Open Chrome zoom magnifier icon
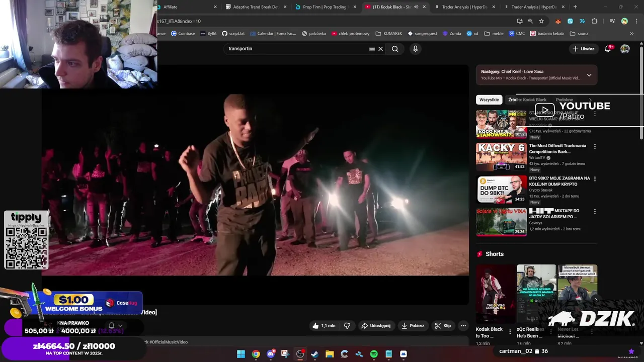 click(x=530, y=21)
